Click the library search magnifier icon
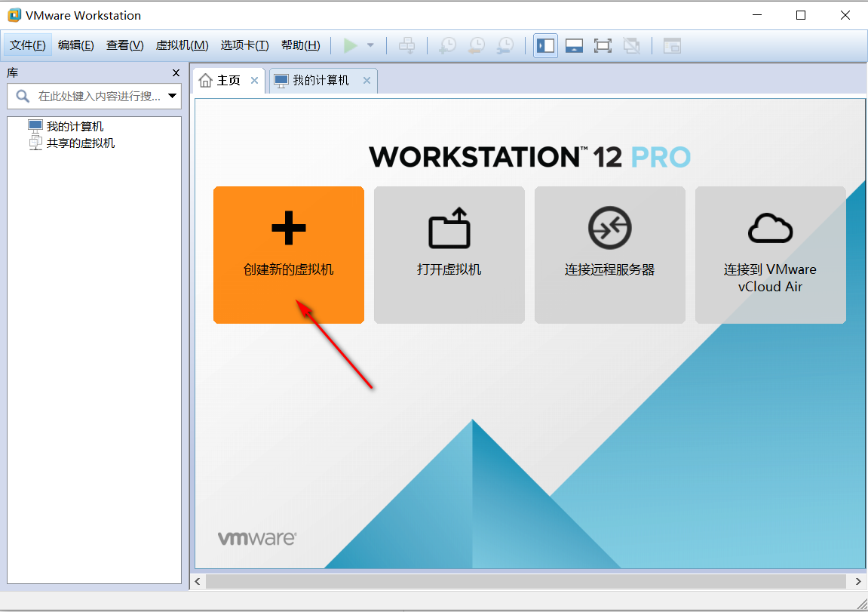This screenshot has width=868, height=612. point(22,97)
